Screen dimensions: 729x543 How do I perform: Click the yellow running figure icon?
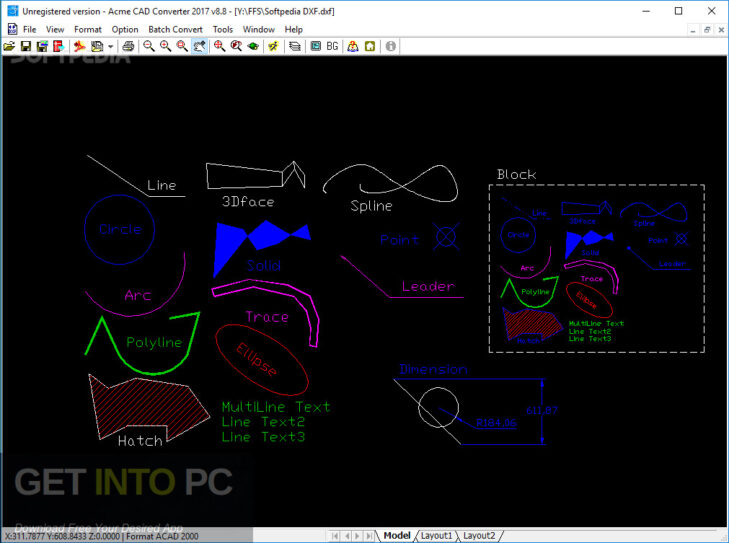pyautogui.click(x=273, y=46)
